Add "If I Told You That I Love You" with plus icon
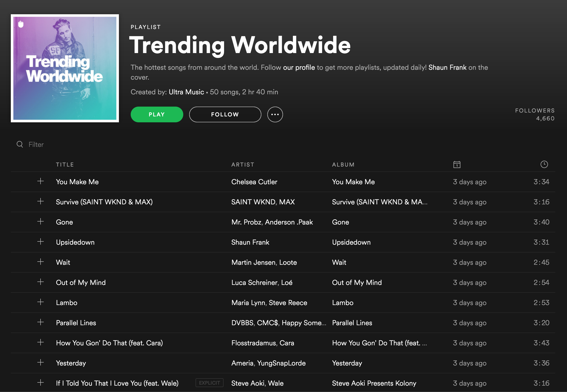This screenshot has height=392, width=567. pyautogui.click(x=41, y=383)
